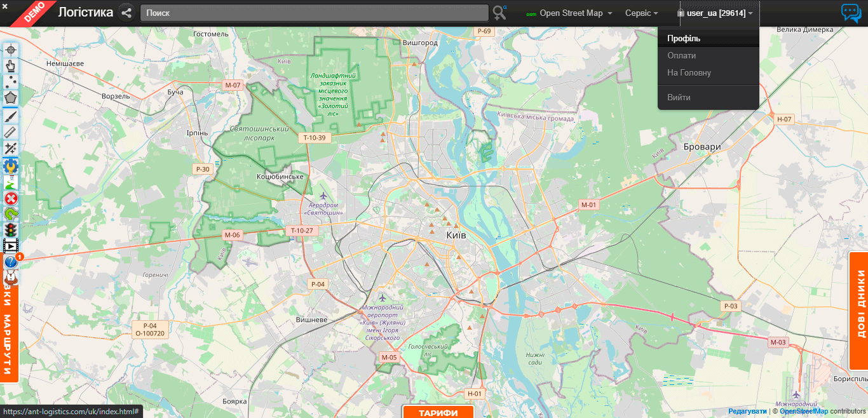Click inside the Поиск search field
Image resolution: width=868 pixels, height=418 pixels.
[x=314, y=13]
